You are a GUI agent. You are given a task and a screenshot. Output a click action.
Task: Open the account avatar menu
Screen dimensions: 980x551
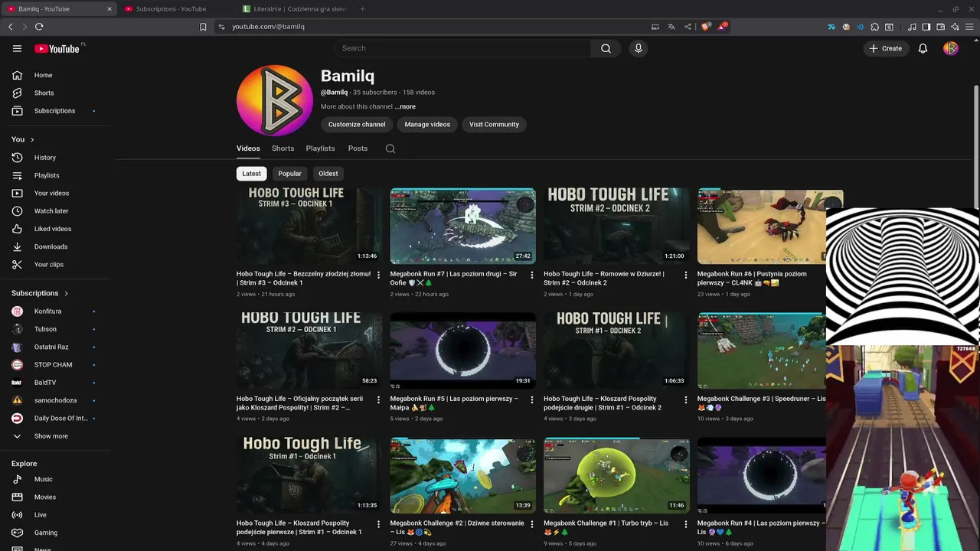click(951, 48)
